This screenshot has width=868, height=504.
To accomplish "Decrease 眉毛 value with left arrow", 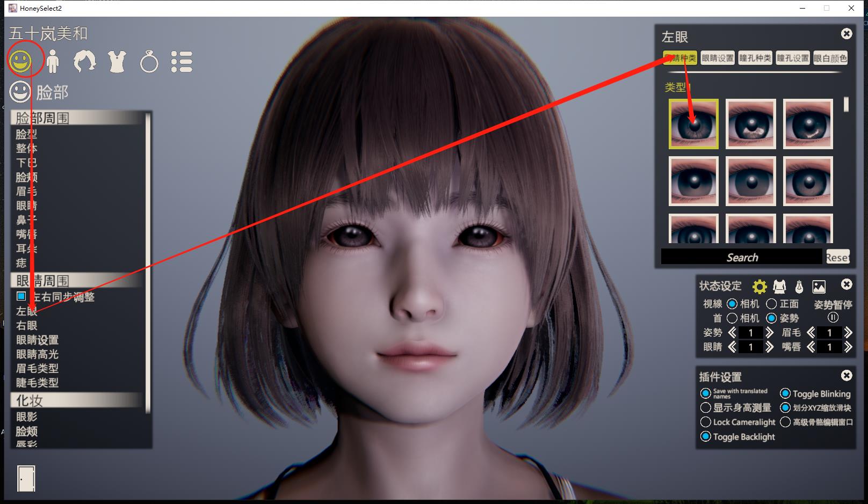I will coord(811,333).
